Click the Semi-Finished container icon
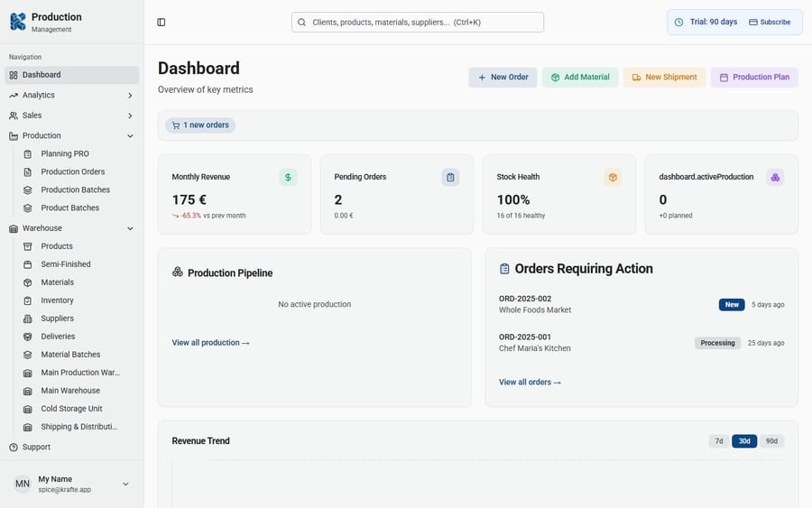The height and width of the screenshot is (508, 812). pyautogui.click(x=28, y=264)
